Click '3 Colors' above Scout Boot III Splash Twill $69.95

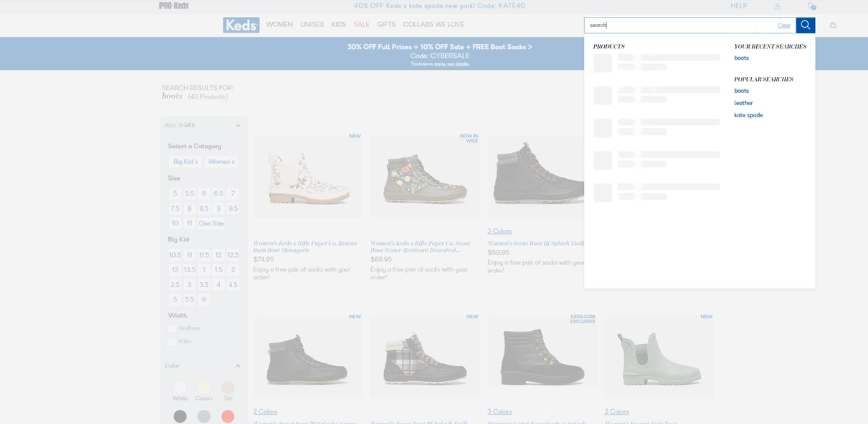click(499, 231)
